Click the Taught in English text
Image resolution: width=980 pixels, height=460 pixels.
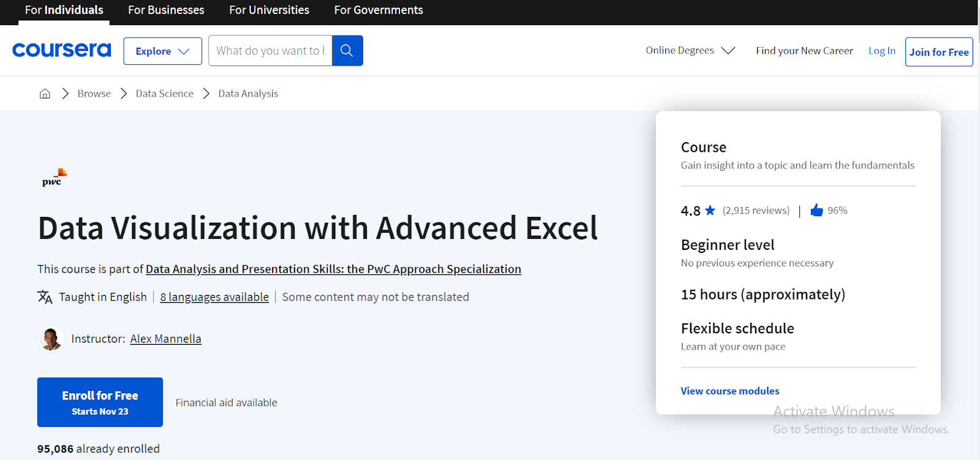[103, 297]
